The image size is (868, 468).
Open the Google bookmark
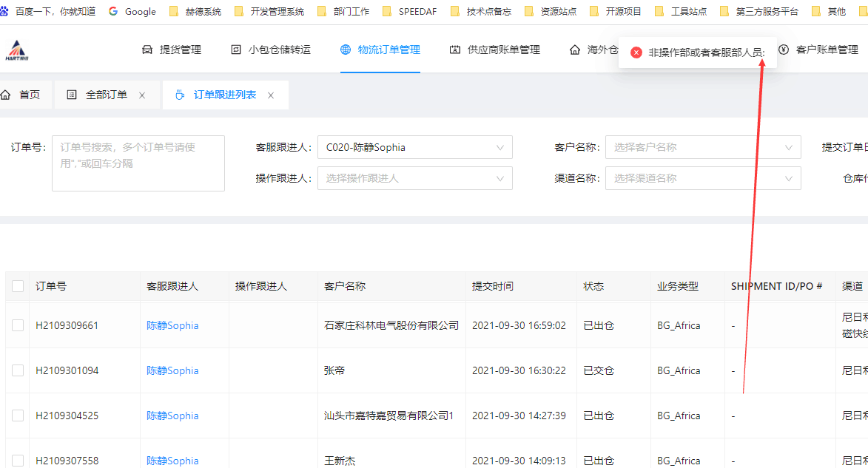pos(132,11)
